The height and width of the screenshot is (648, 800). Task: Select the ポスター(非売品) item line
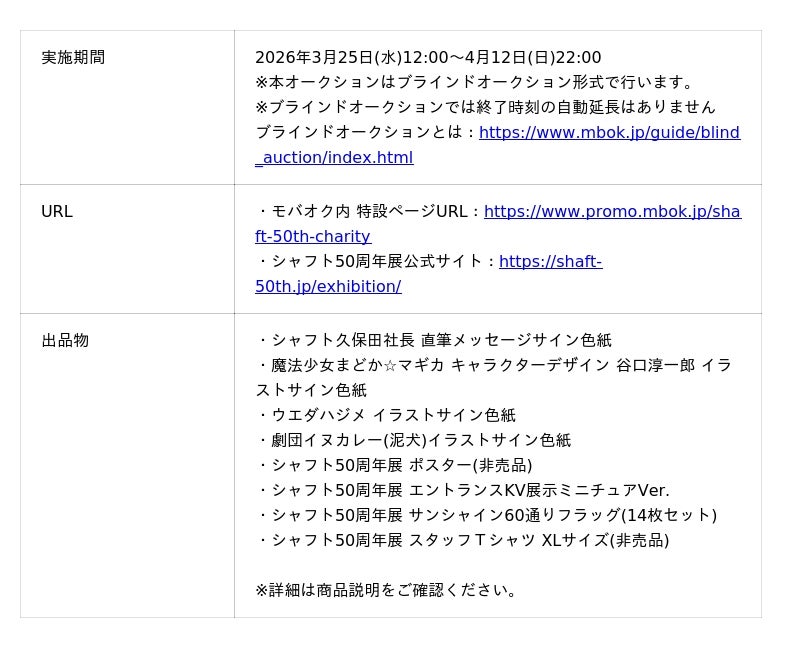[394, 466]
